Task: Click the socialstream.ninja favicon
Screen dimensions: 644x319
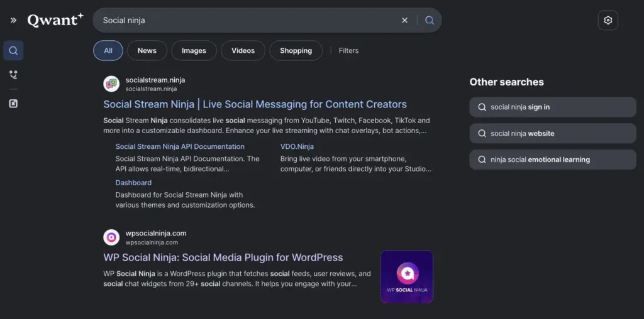Action: pos(111,84)
